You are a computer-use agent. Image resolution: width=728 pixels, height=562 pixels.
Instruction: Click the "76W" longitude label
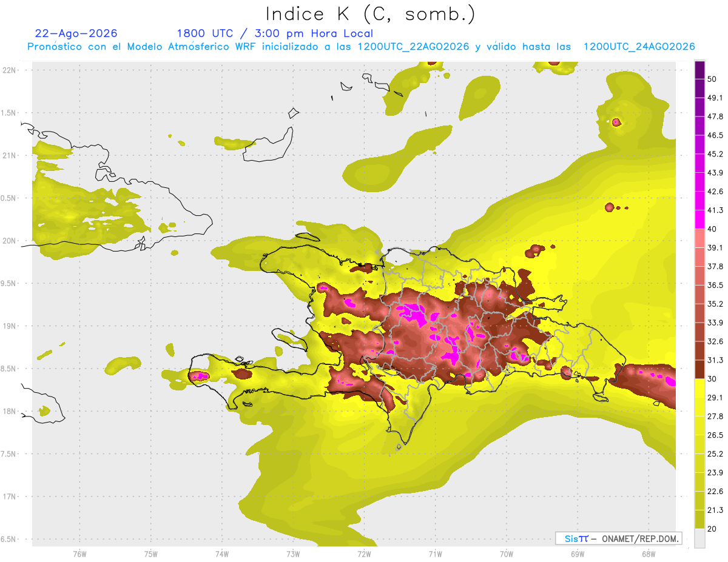point(79,554)
